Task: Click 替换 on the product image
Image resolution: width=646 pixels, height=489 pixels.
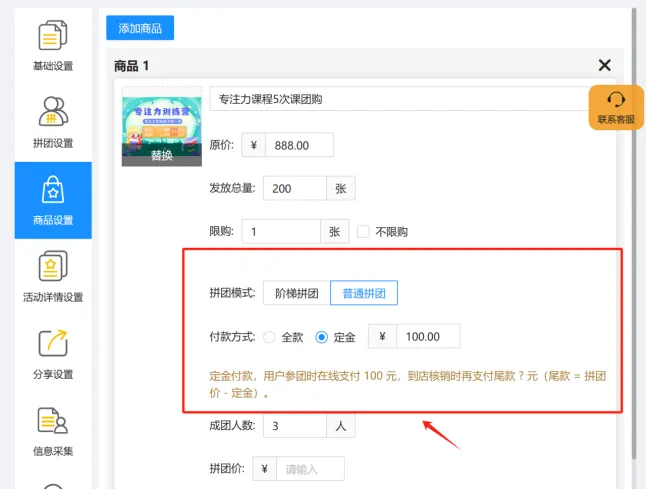Action: click(x=161, y=155)
